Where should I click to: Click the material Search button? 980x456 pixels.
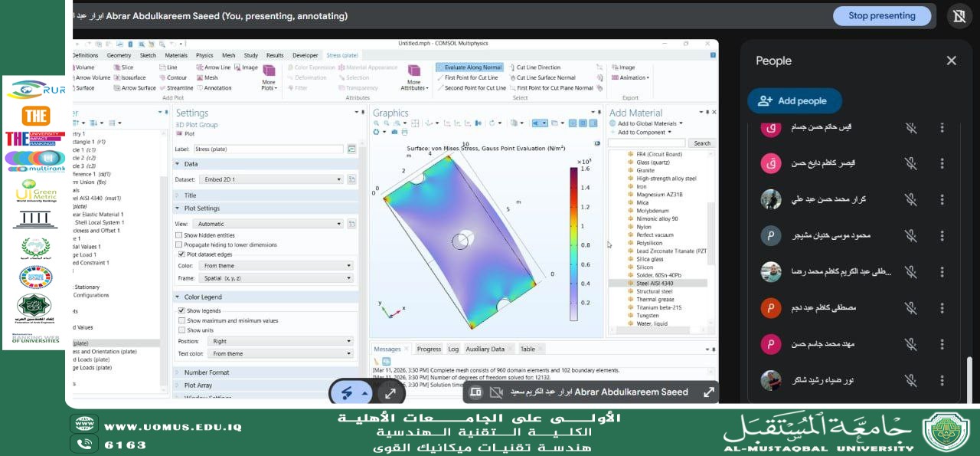coord(701,143)
